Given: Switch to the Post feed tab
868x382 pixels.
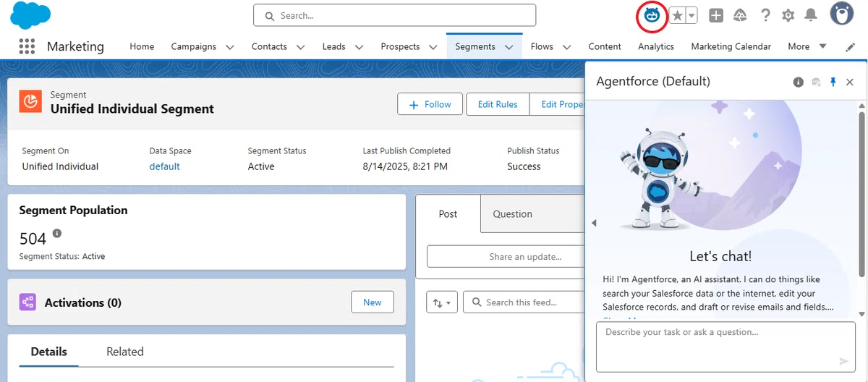Looking at the screenshot, I should click(448, 214).
